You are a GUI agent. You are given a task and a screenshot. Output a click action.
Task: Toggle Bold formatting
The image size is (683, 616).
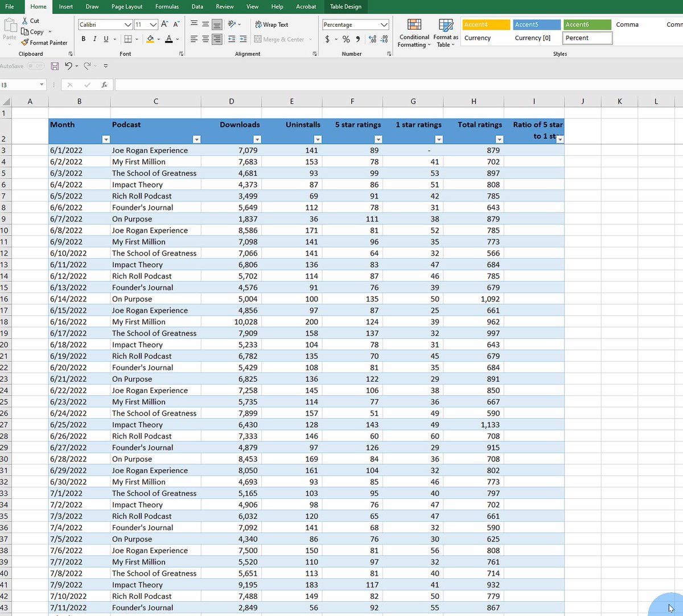point(84,39)
